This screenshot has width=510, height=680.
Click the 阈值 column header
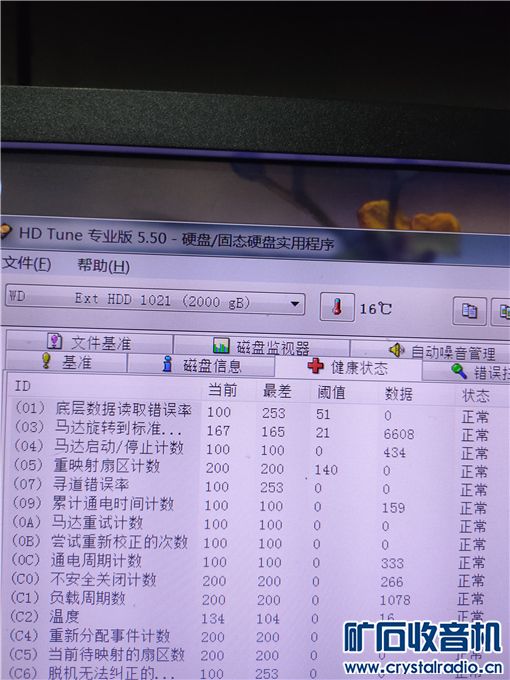click(x=331, y=392)
